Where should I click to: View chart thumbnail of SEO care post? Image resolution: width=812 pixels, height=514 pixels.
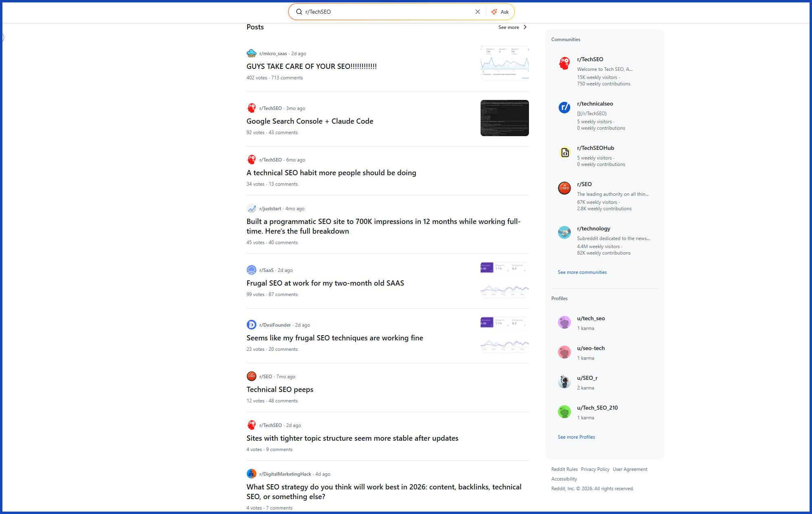click(505, 63)
